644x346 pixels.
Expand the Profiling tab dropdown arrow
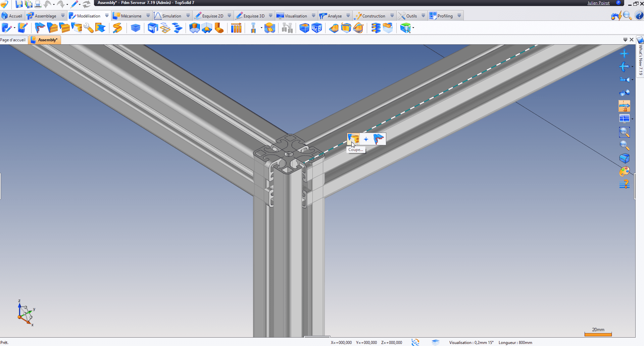point(459,16)
